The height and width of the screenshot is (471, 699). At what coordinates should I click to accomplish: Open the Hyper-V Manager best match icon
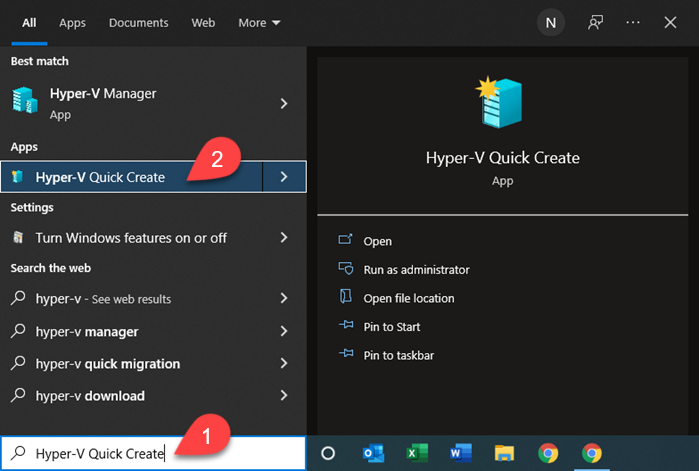click(x=24, y=100)
